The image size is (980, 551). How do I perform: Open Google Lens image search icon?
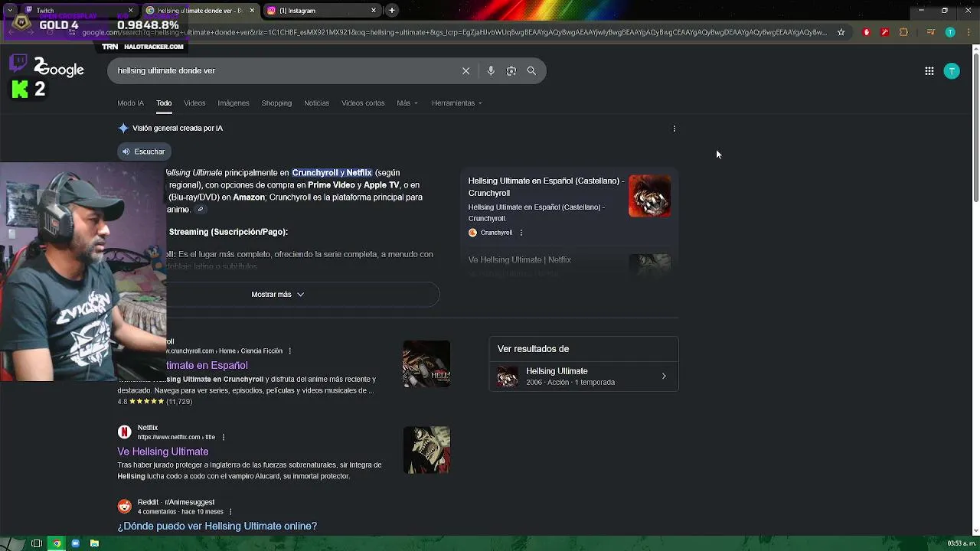511,70
